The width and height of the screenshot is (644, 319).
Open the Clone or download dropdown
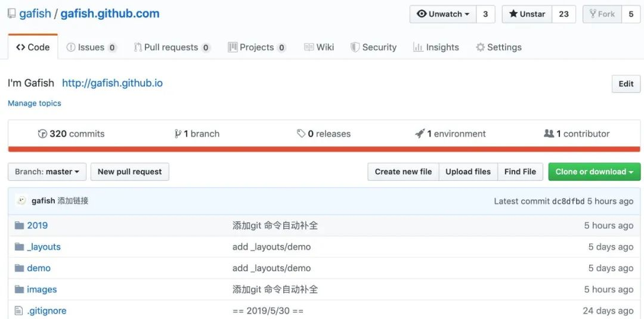tap(594, 172)
